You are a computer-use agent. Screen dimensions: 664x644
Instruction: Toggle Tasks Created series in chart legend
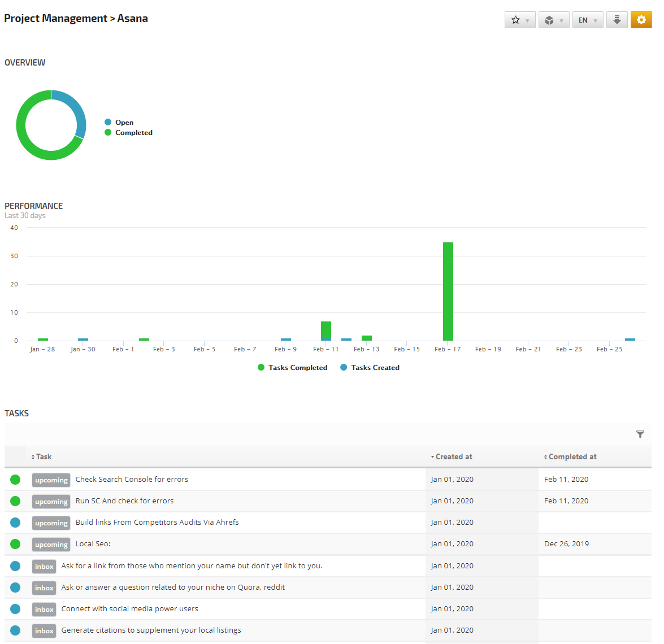click(x=375, y=367)
